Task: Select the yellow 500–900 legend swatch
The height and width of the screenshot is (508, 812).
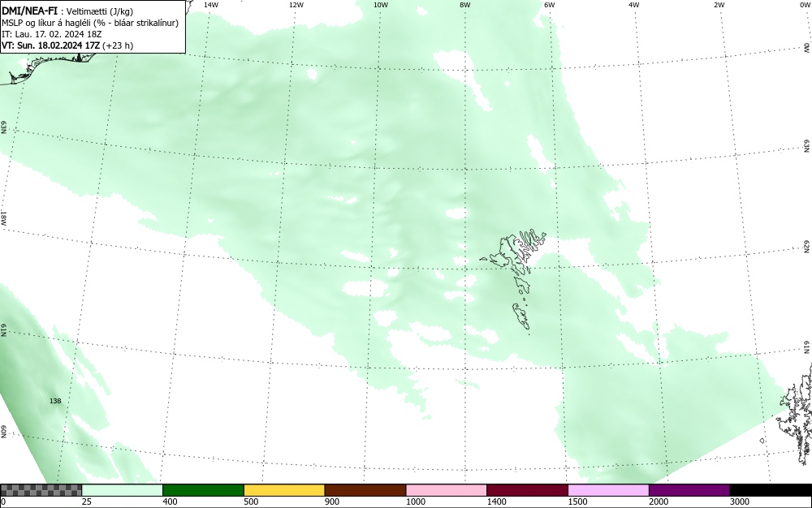Action: click(x=284, y=490)
